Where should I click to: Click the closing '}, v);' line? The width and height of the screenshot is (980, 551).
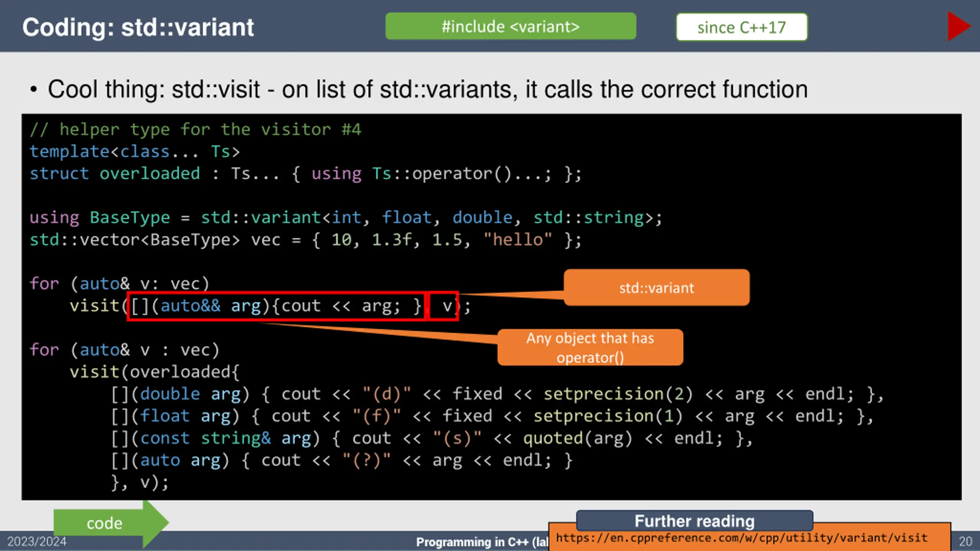coord(140,483)
